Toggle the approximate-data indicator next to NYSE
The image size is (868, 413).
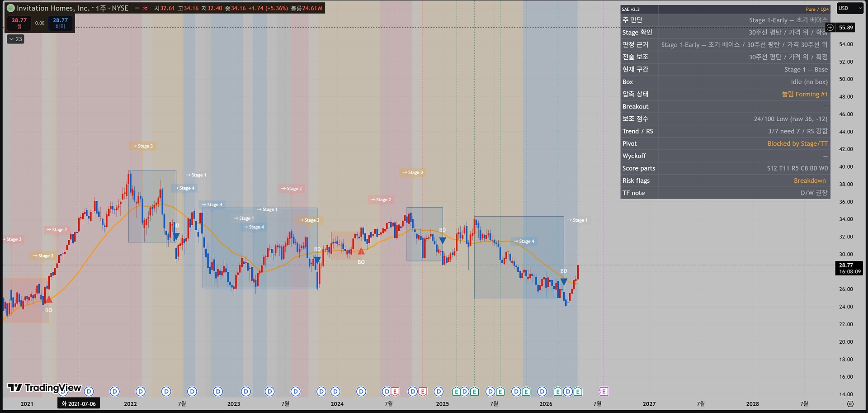coord(145,8)
